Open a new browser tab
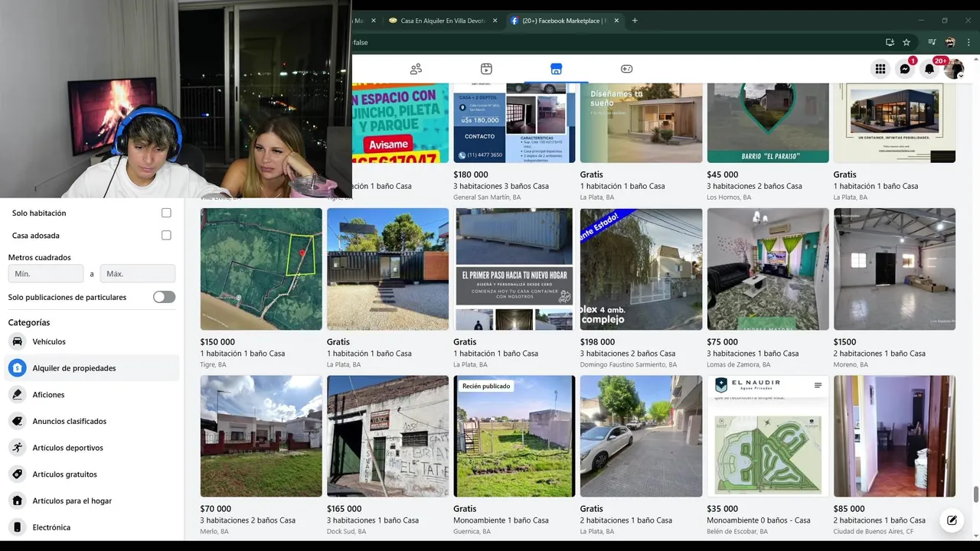980x551 pixels. 635,21
